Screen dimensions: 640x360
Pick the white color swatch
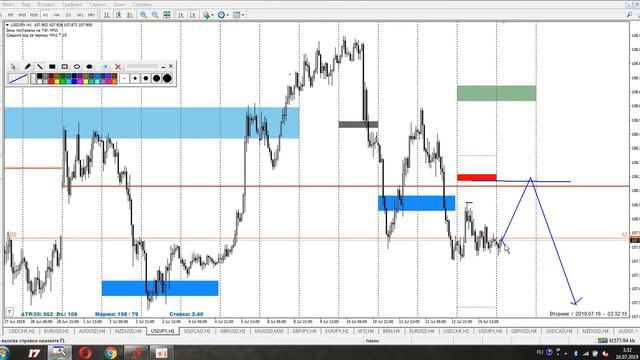(x=40, y=81)
